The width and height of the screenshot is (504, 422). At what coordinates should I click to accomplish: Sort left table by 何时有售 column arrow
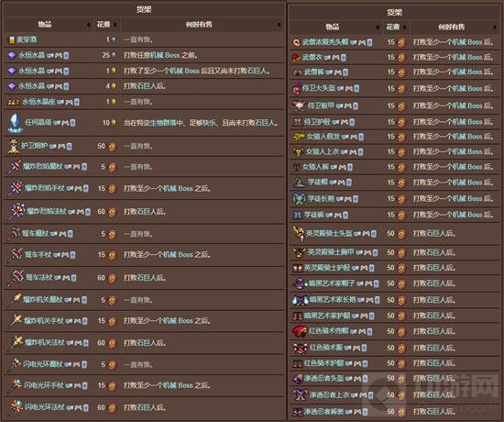point(279,25)
